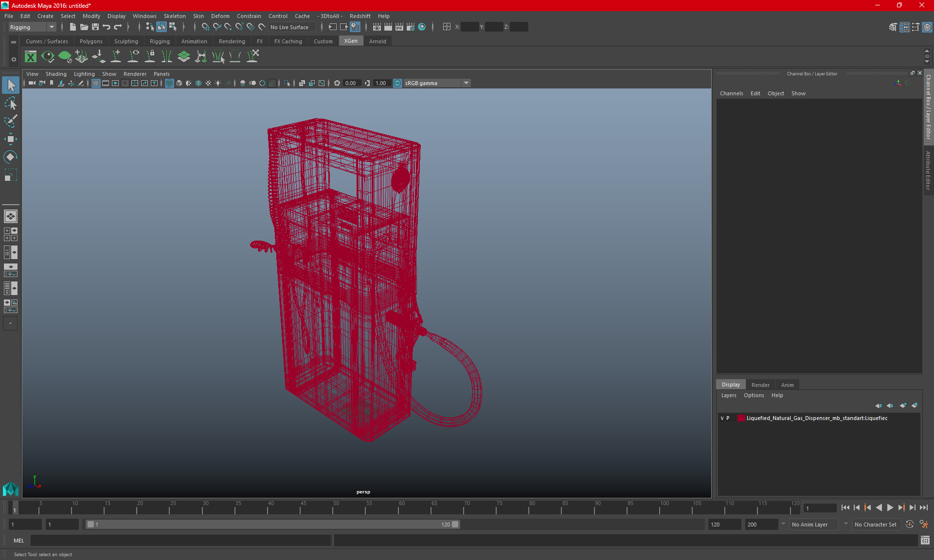Open the No Character Set dropdown
This screenshot has width=934, height=560.
[877, 525]
